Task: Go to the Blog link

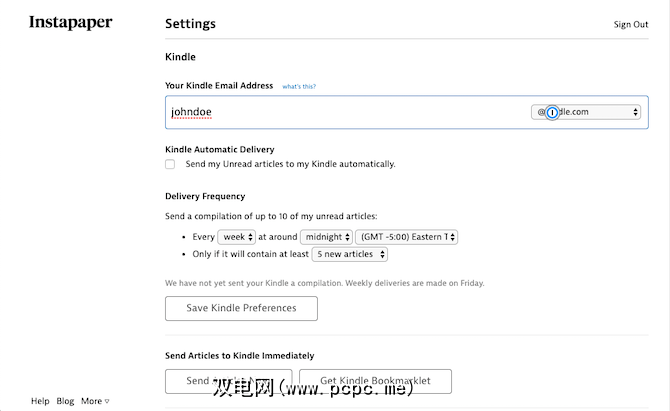Action: pyautogui.click(x=65, y=401)
